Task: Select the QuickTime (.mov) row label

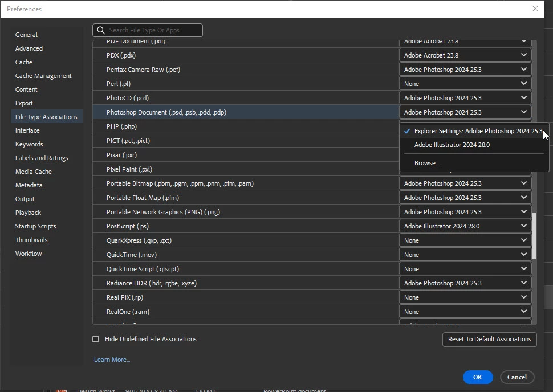Action: tap(132, 255)
